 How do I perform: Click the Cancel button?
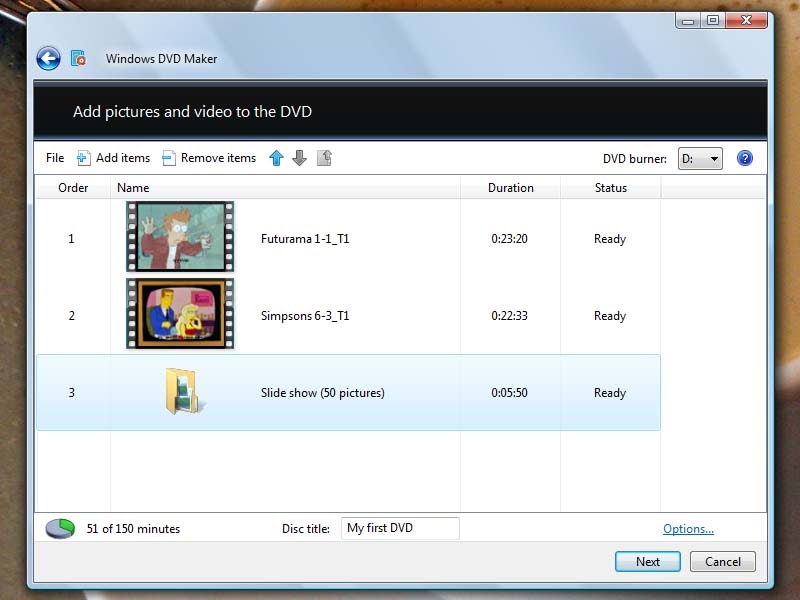pyautogui.click(x=722, y=562)
